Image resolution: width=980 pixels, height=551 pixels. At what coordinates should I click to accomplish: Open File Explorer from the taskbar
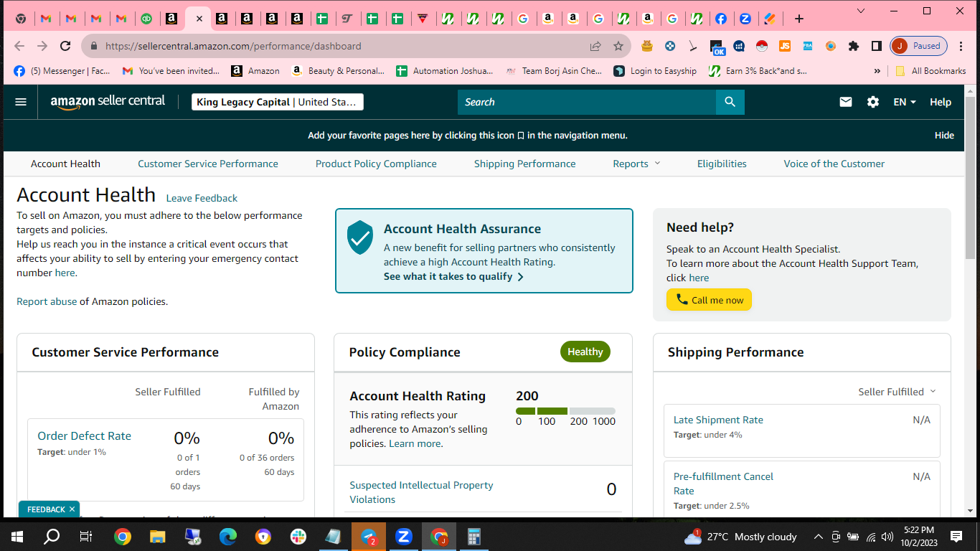(x=158, y=537)
